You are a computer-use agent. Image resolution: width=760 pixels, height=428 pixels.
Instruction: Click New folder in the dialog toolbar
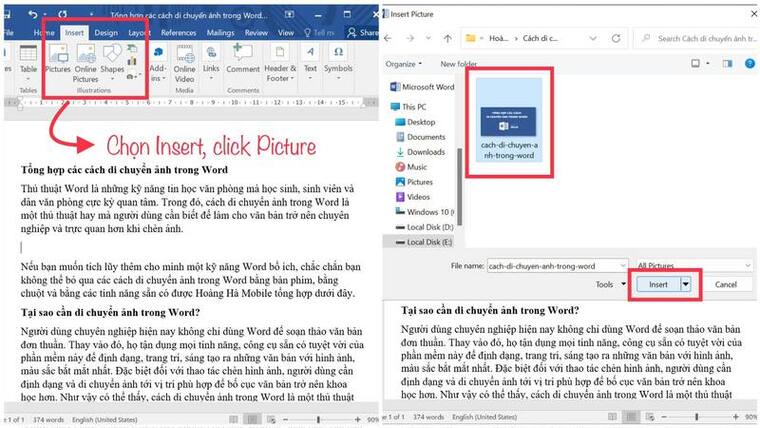point(459,63)
